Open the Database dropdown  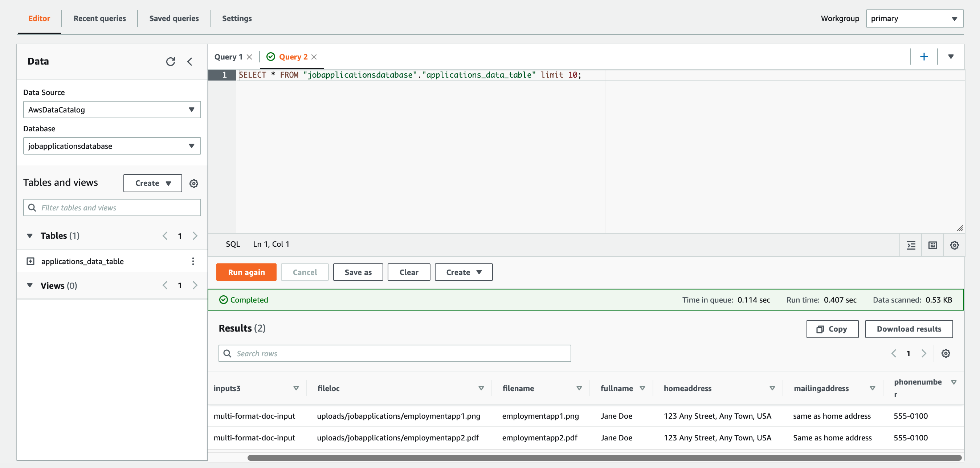tap(112, 146)
